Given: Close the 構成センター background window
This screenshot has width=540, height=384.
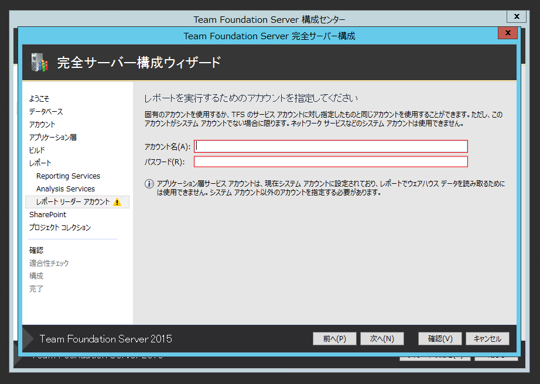Looking at the screenshot, I should coord(517,16).
